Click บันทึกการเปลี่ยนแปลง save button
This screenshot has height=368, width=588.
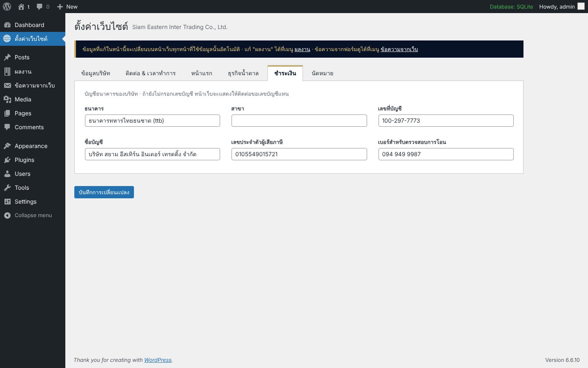pos(104,192)
